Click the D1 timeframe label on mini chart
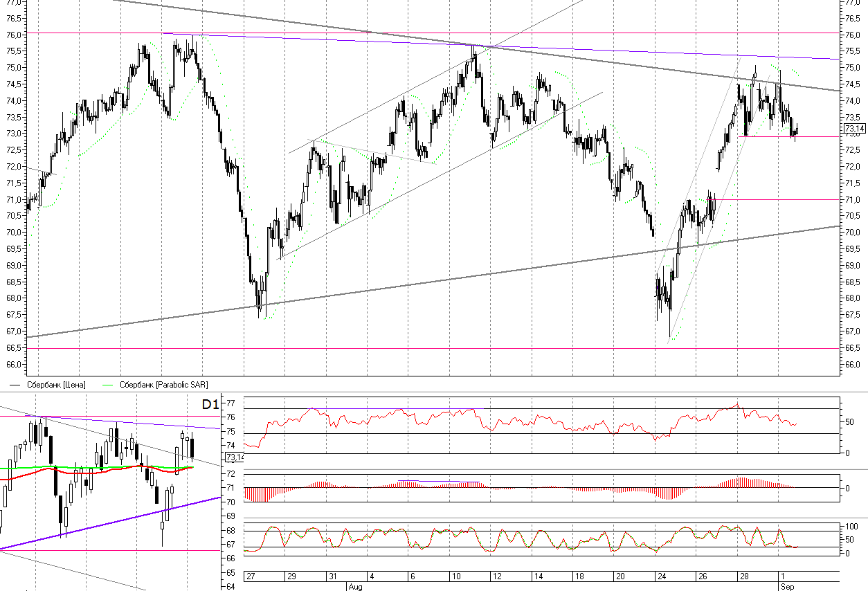Screen dimensions: 868x591 click(x=210, y=403)
